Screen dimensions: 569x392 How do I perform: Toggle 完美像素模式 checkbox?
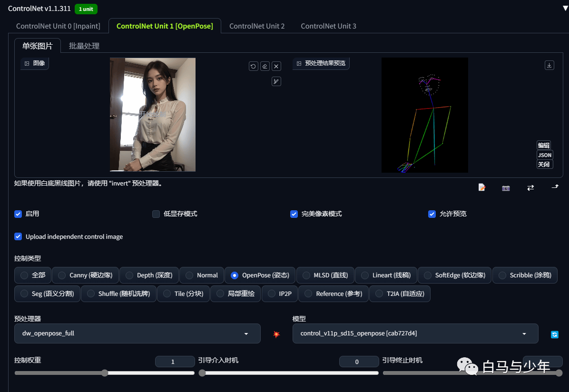tap(294, 214)
